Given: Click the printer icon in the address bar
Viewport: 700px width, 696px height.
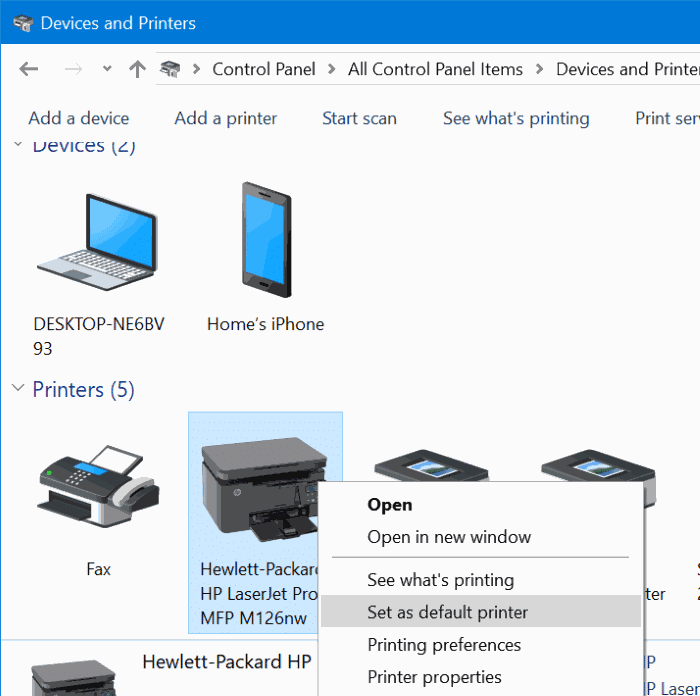Looking at the screenshot, I should click(170, 69).
